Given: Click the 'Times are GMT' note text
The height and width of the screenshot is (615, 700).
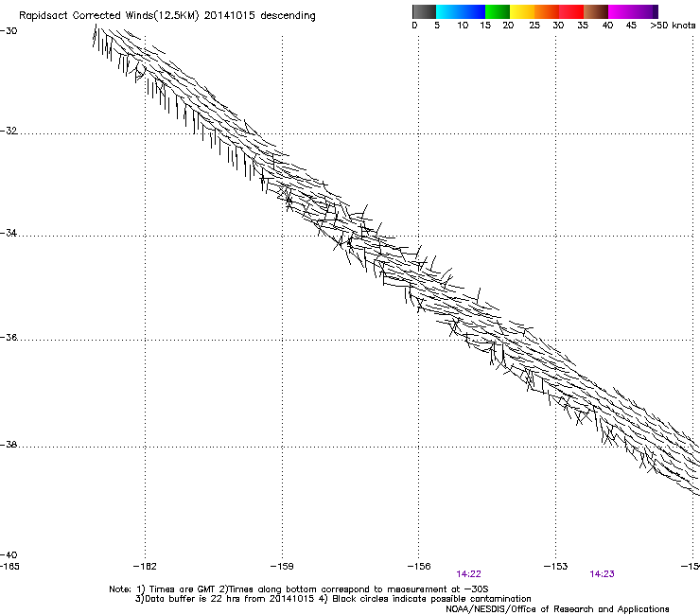Looking at the screenshot, I should point(182,589).
